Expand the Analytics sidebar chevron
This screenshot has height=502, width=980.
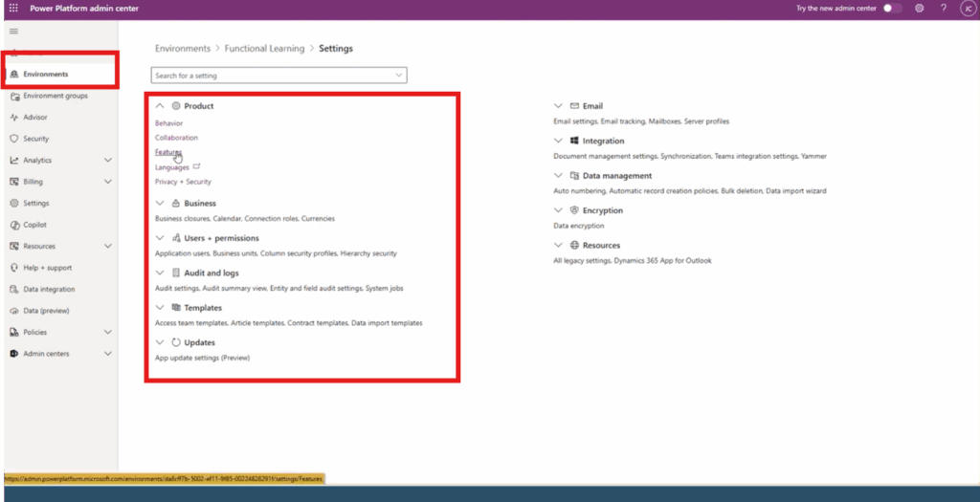click(108, 161)
